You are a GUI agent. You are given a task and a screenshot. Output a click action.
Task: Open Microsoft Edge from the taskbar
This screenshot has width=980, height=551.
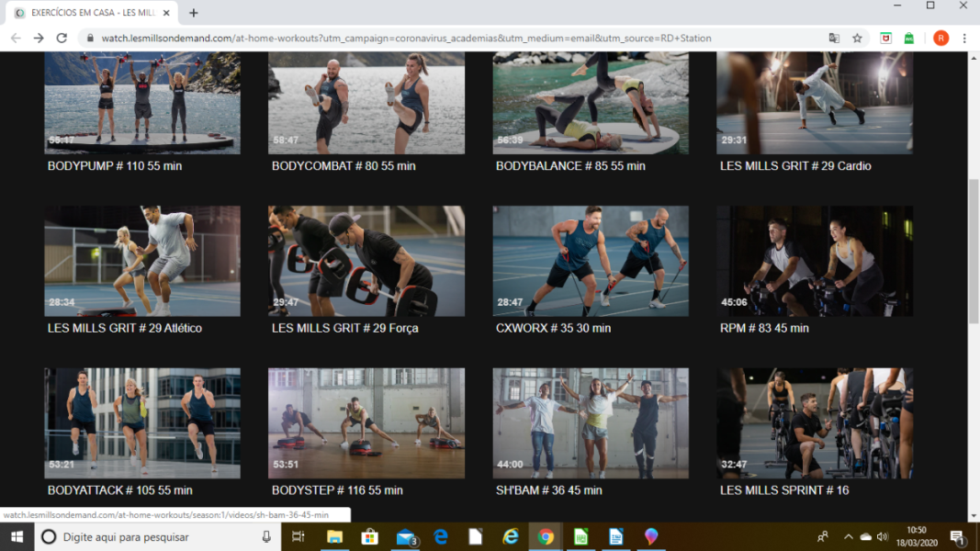[441, 536]
